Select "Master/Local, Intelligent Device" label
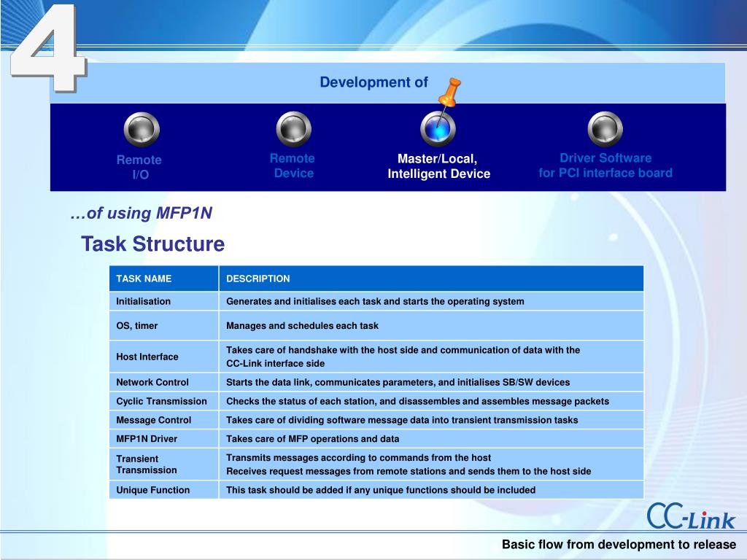This screenshot has height=560, width=747. click(438, 166)
